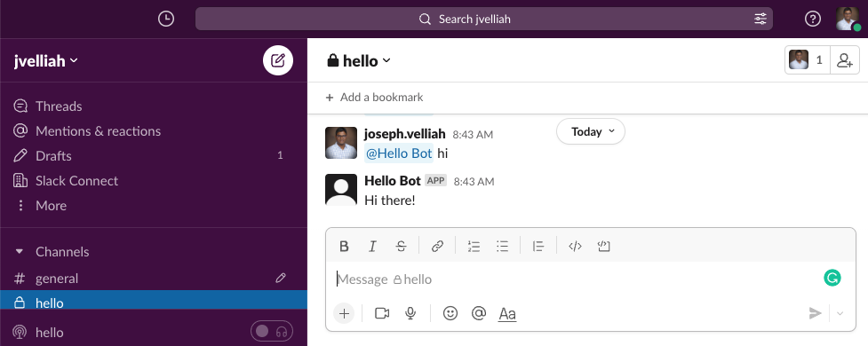Click the send message arrow

pos(815,313)
